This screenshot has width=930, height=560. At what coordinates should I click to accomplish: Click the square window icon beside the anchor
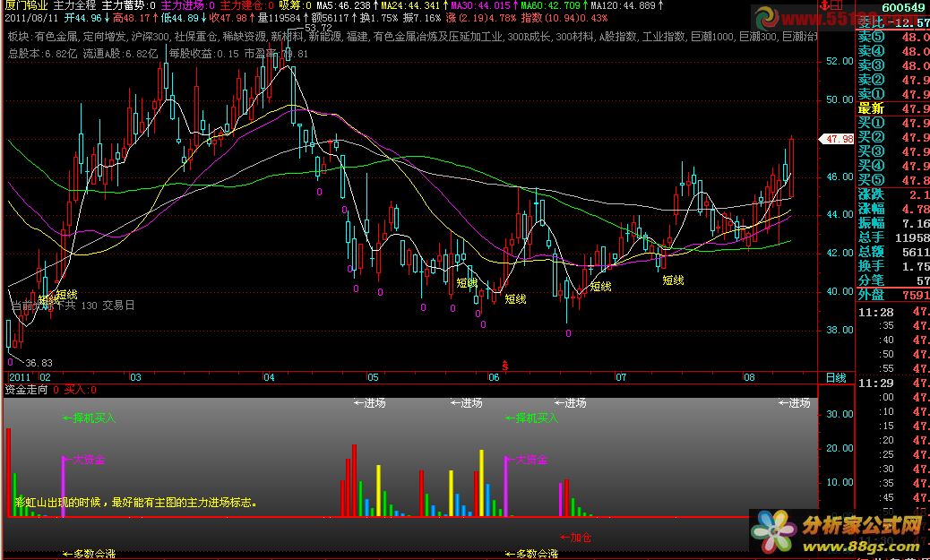click(836, 5)
